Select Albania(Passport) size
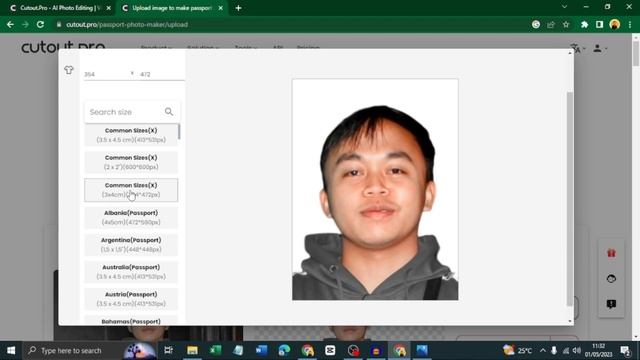Screen dimensions: 640x360 point(131,218)
